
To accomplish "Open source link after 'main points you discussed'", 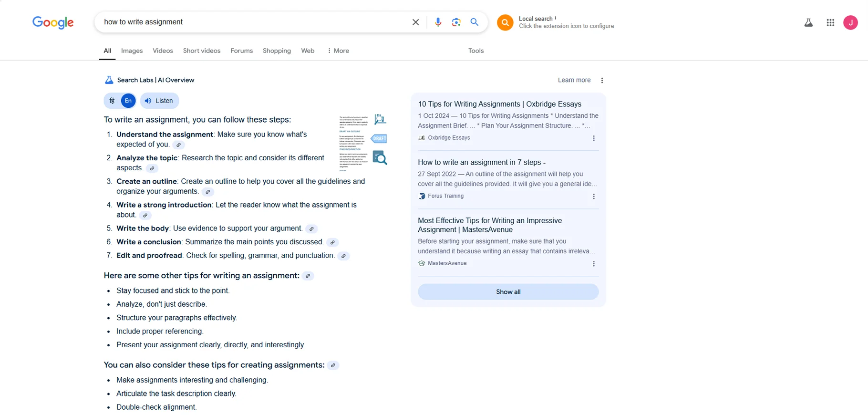I will pos(332,242).
